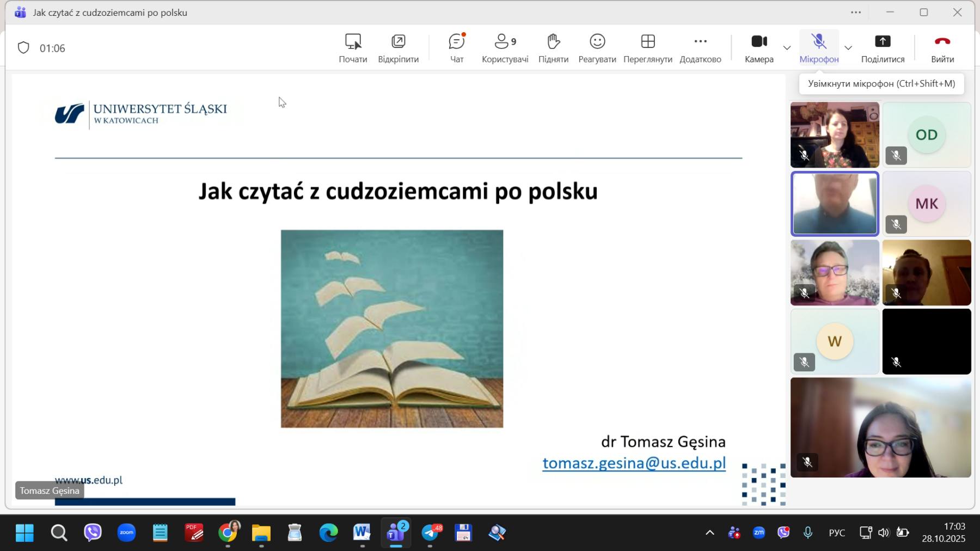The image size is (980, 551).
Task: Show the Користувачі participants list
Action: tap(505, 48)
